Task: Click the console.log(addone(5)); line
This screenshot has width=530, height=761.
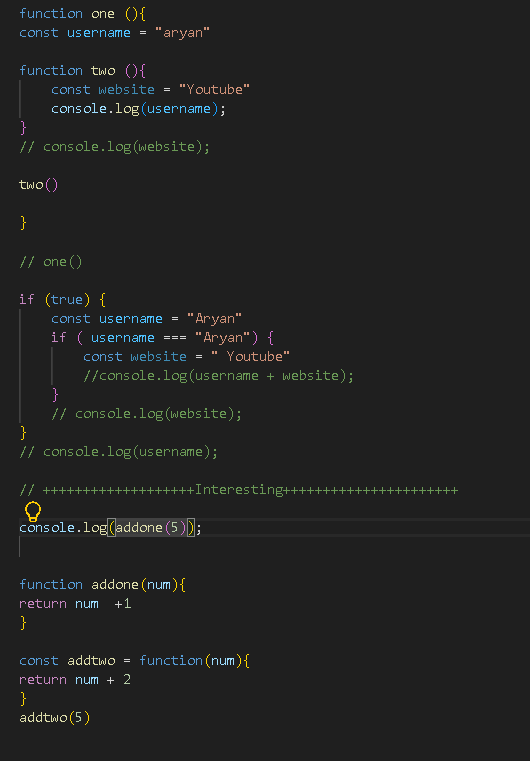Action: [111, 528]
